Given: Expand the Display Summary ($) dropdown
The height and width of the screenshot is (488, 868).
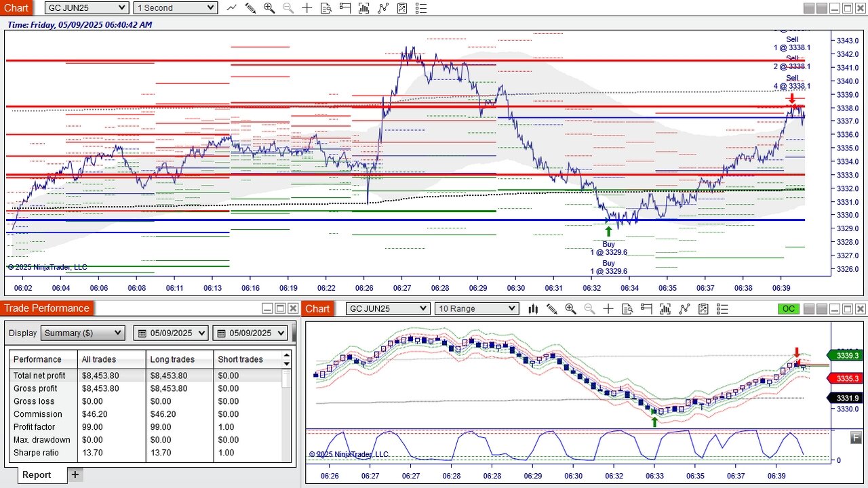Looking at the screenshot, I should (83, 333).
